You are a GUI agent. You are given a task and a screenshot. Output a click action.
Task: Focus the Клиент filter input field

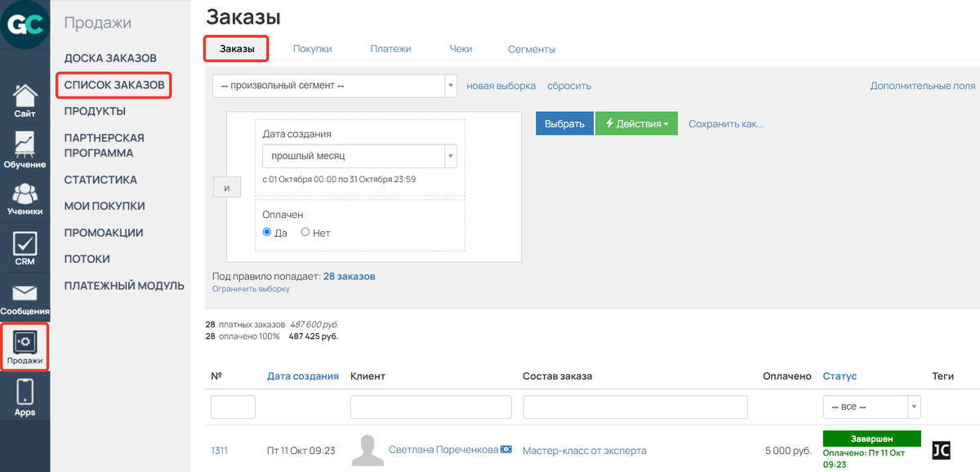tap(431, 407)
